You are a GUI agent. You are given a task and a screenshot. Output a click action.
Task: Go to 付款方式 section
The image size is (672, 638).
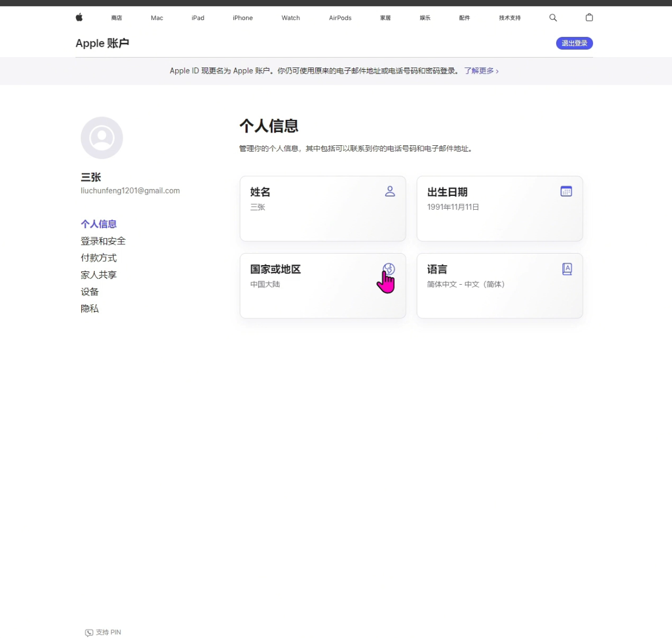click(x=99, y=258)
